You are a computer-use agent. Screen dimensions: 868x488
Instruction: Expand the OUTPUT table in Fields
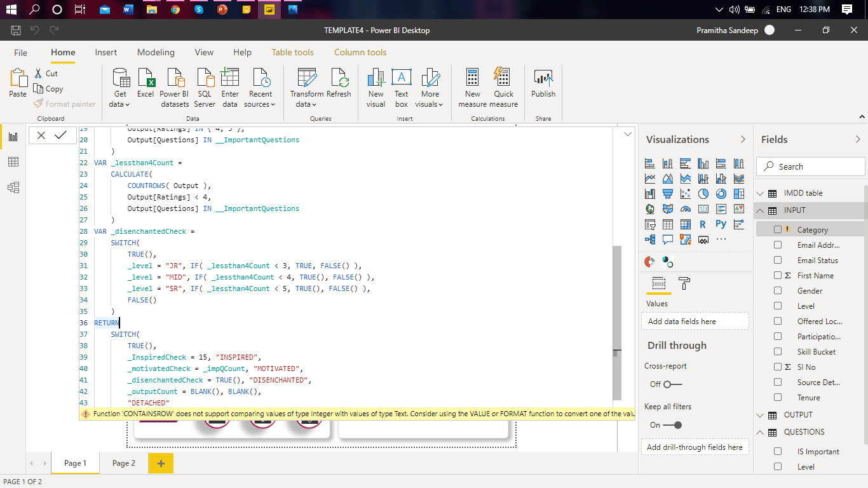760,415
